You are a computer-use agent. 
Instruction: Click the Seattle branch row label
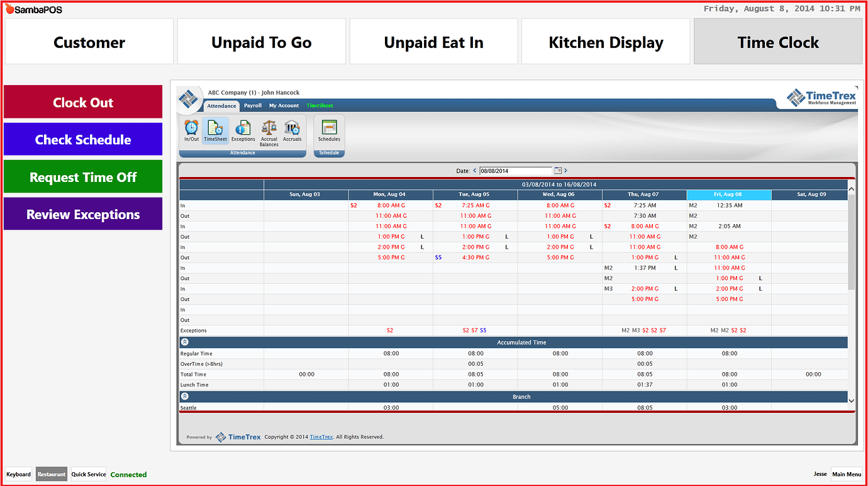(189, 408)
